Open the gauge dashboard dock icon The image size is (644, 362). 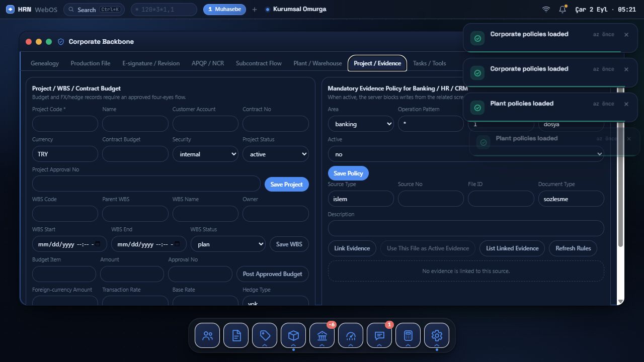(x=351, y=335)
